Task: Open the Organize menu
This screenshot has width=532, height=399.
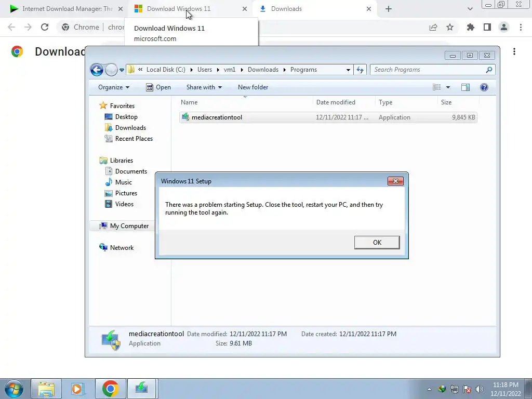Action: (114, 87)
